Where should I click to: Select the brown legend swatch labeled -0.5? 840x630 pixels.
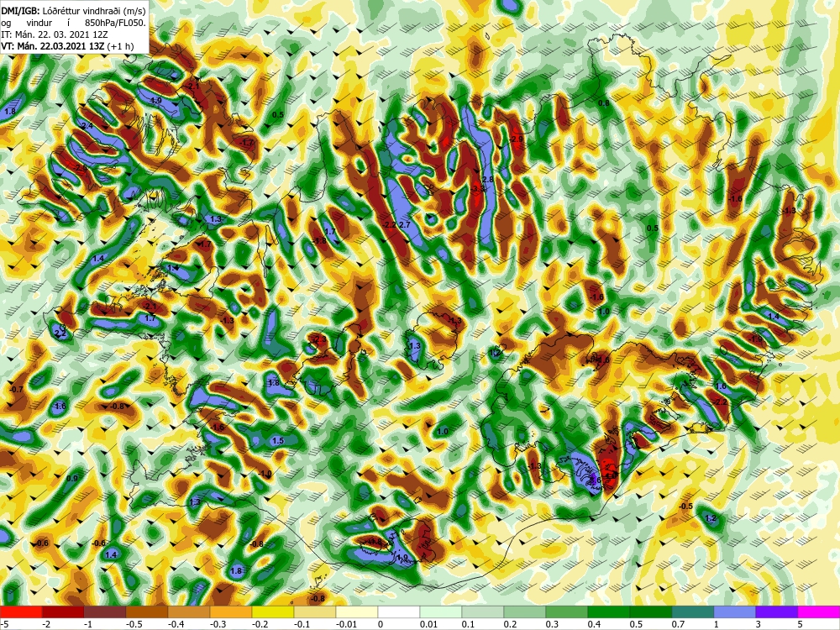coord(146,612)
